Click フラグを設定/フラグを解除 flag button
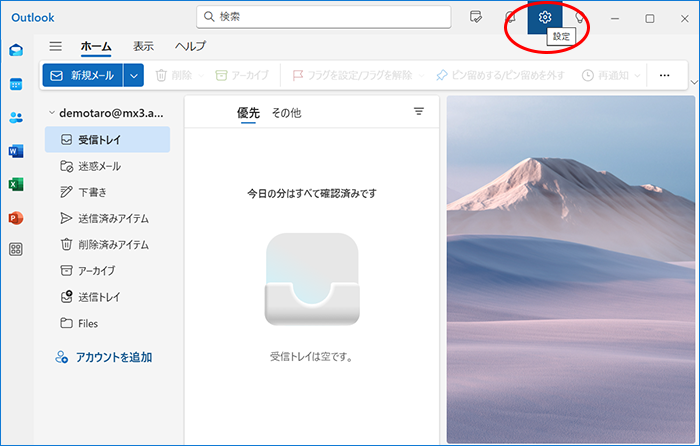 353,75
